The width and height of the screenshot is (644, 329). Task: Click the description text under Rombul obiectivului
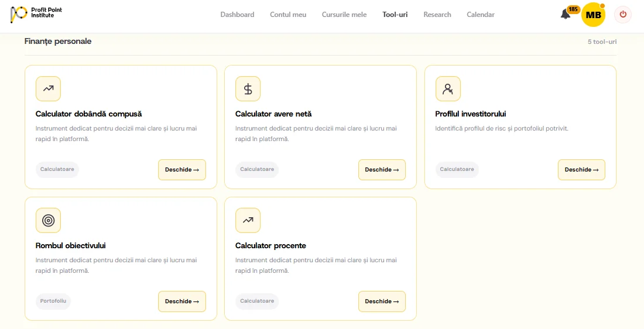click(117, 266)
